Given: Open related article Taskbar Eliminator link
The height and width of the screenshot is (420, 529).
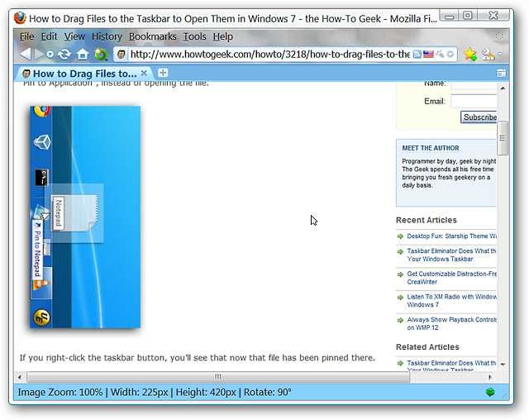Looking at the screenshot, I should click(x=451, y=365).
